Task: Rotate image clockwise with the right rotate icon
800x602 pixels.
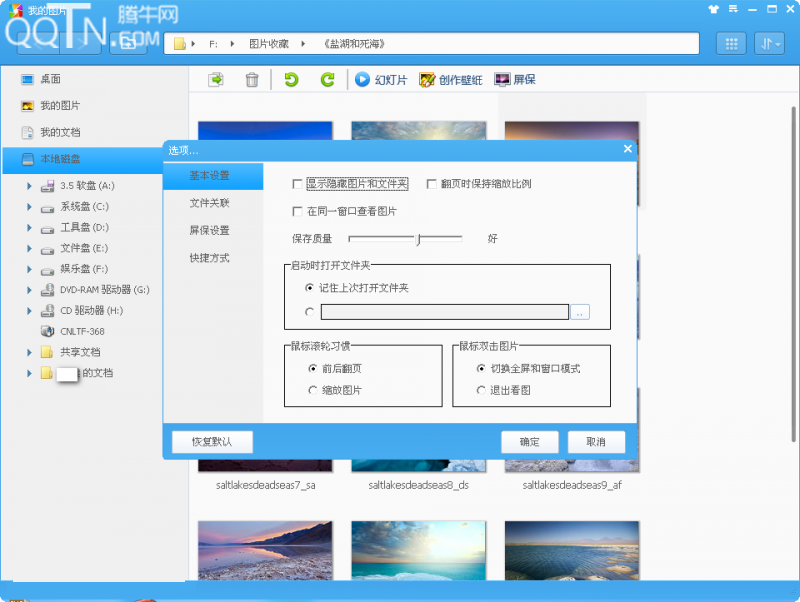Action: click(327, 80)
